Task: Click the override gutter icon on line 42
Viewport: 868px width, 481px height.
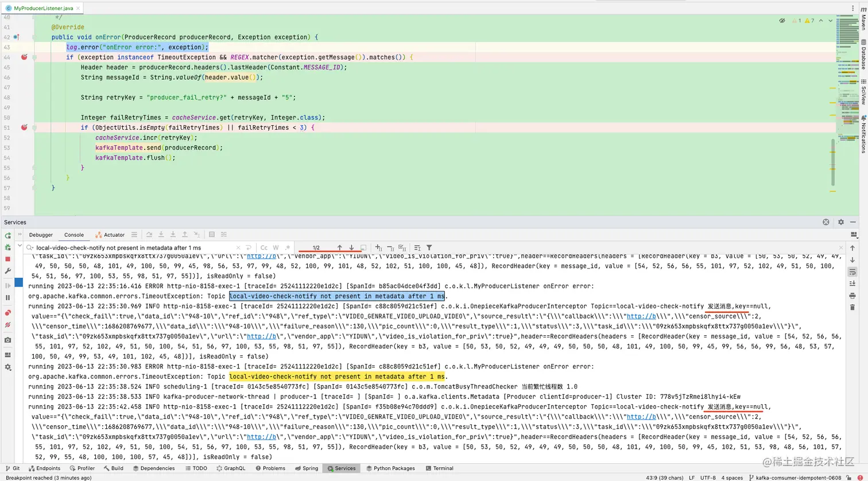Action: [x=17, y=37]
